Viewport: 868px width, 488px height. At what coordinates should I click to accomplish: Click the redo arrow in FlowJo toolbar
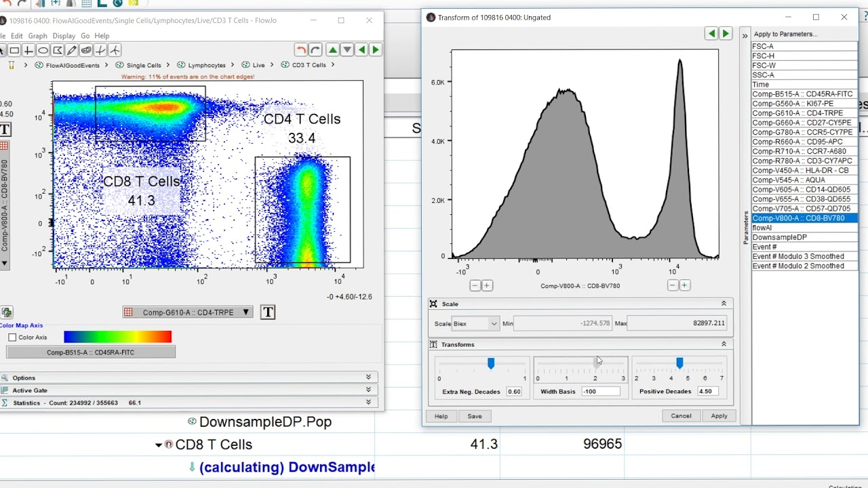click(x=315, y=50)
